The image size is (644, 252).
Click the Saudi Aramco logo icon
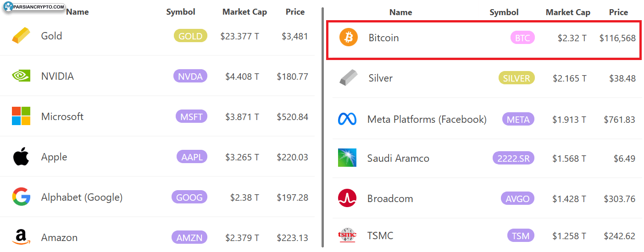(x=347, y=158)
